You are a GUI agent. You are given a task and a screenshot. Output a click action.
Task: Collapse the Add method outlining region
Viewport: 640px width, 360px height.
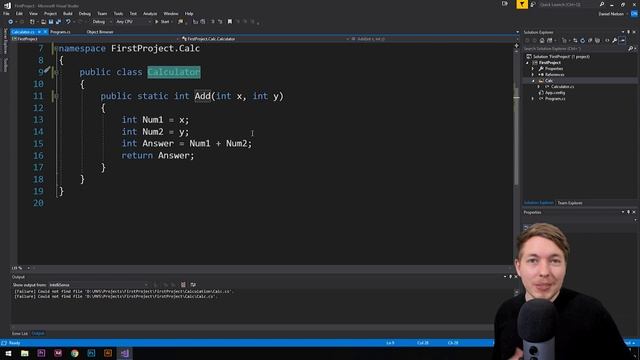pyautogui.click(x=56, y=96)
